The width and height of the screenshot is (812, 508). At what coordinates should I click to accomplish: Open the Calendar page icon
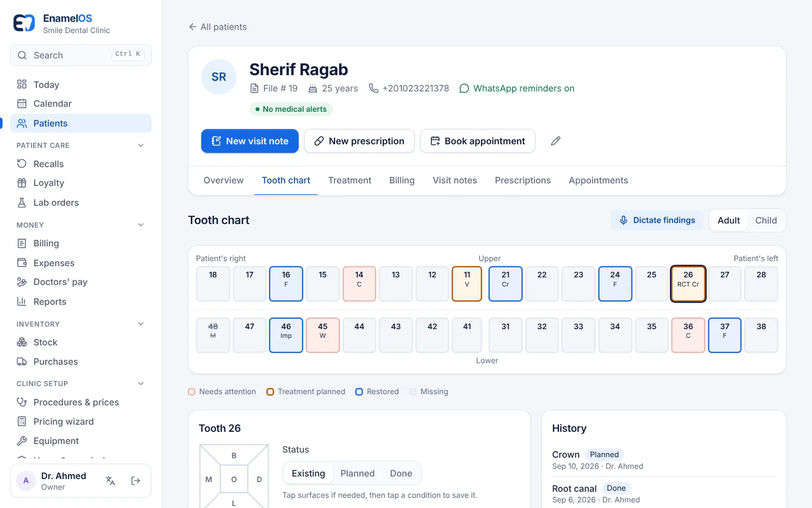(x=22, y=104)
